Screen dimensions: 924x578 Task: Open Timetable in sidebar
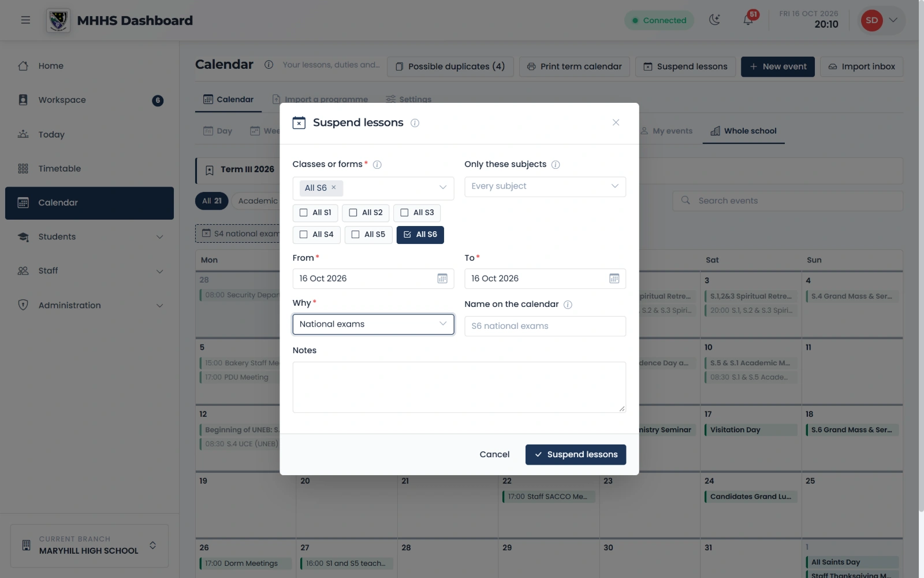[90, 169]
